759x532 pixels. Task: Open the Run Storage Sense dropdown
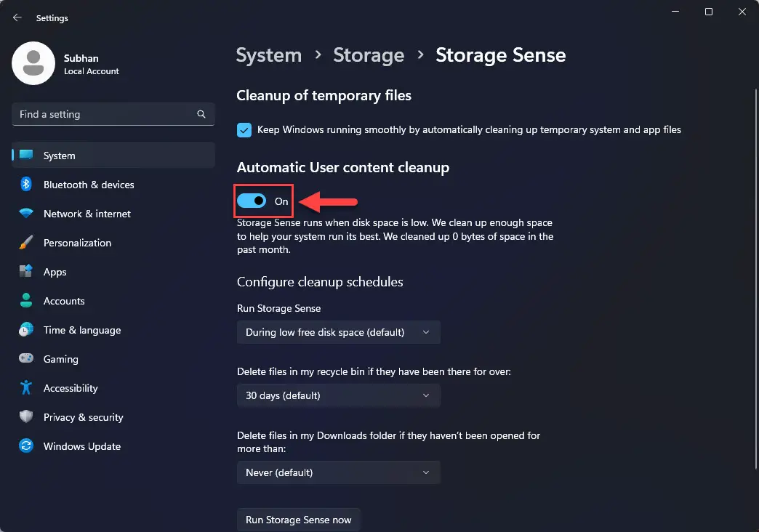click(x=338, y=332)
